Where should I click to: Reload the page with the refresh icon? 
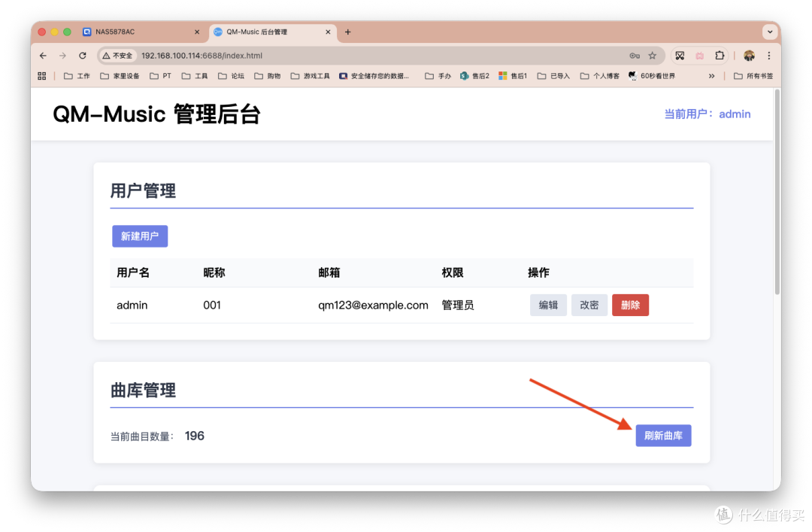[82, 56]
